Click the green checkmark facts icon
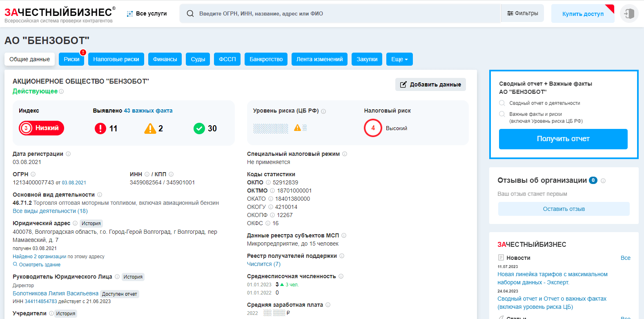This screenshot has height=319, width=644. click(x=199, y=128)
